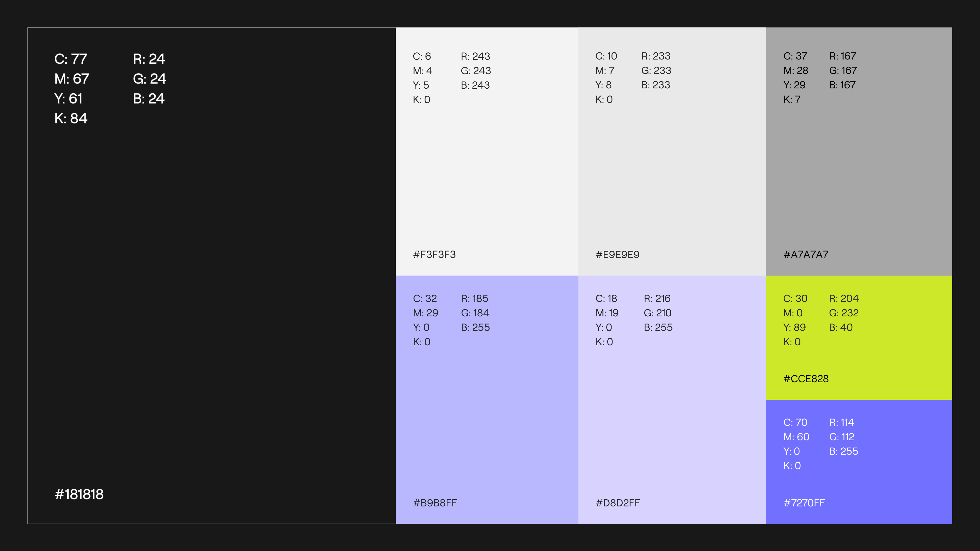Click 'B: 167' value text
980x551 pixels.
click(x=843, y=85)
